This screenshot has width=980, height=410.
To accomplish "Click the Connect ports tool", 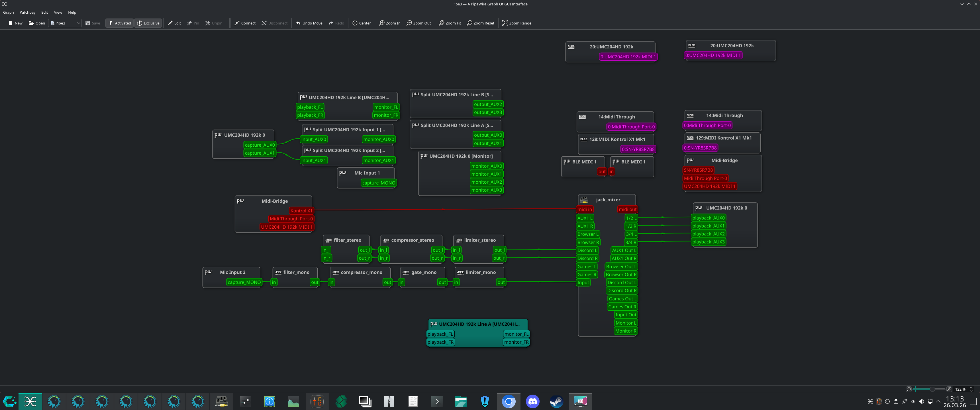I will click(x=245, y=23).
